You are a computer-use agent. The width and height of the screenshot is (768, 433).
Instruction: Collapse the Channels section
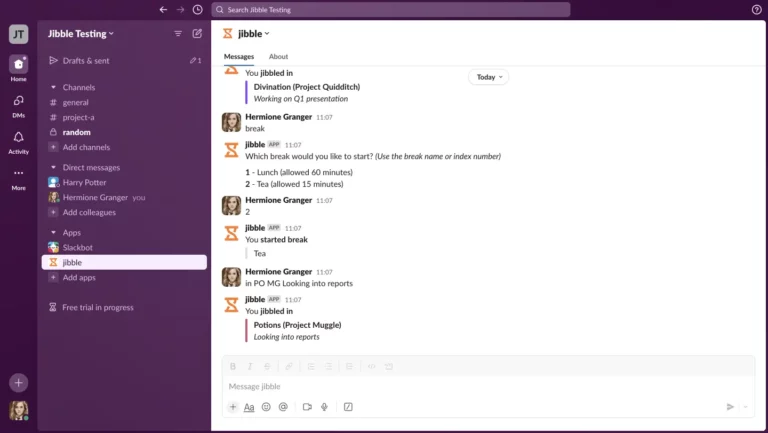point(53,87)
